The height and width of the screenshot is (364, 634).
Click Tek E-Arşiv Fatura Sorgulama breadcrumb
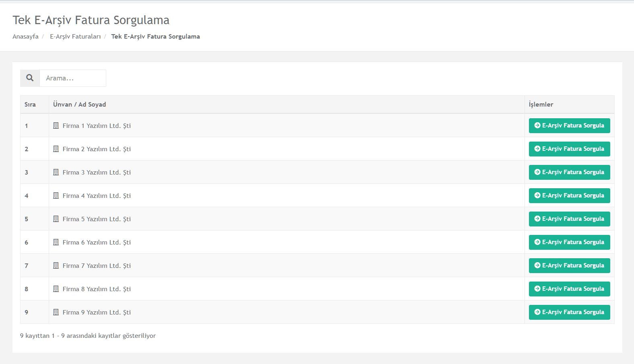[155, 37]
